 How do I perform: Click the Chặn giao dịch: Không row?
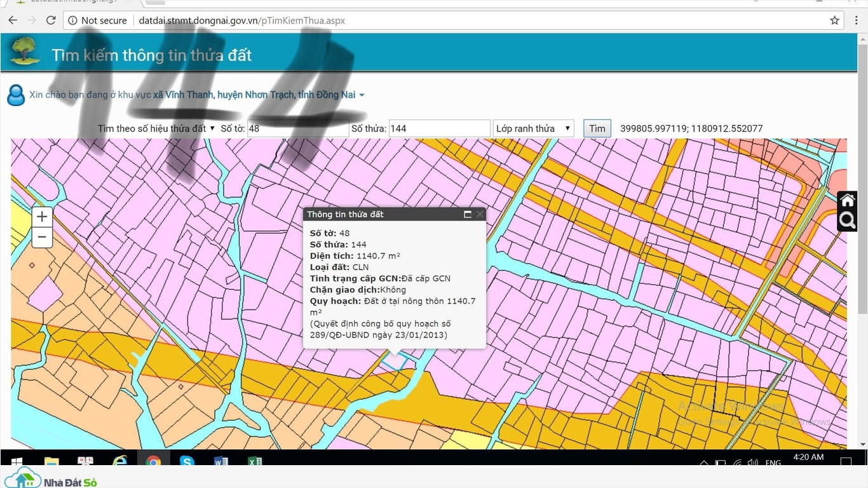(358, 290)
